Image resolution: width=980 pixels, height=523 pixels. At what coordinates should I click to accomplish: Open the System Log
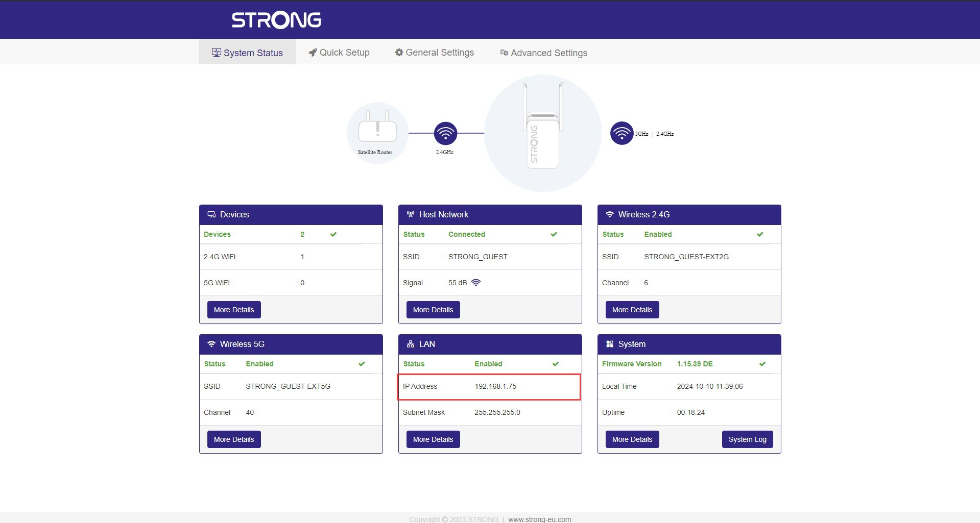pyautogui.click(x=748, y=439)
